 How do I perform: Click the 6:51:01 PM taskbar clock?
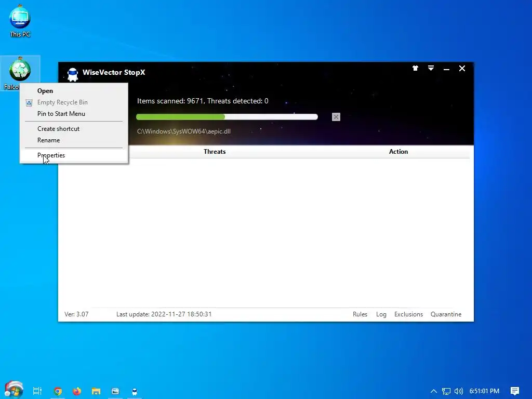(484, 391)
